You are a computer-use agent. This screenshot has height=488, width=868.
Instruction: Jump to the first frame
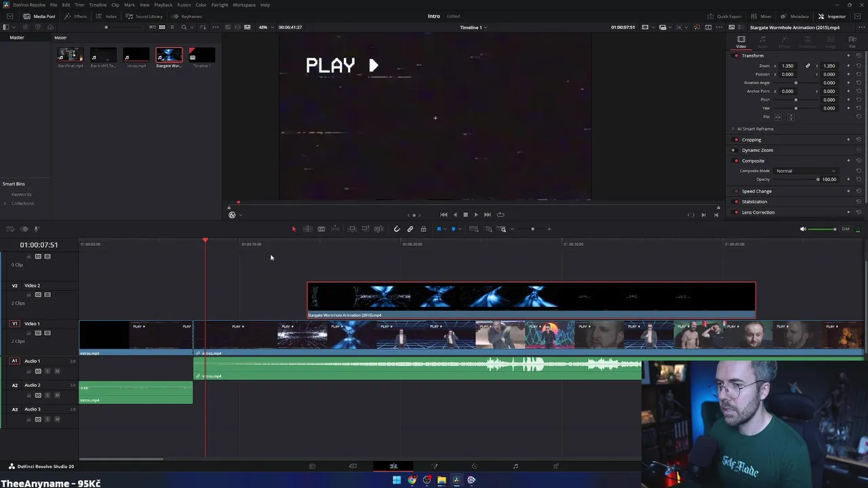point(443,215)
